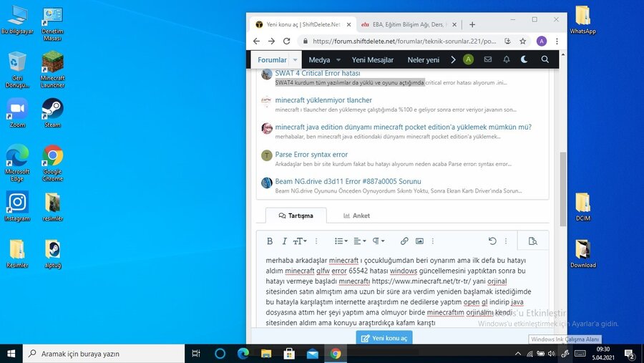Open the Parse Error syntax error thread
This screenshot has width=644, height=363.
pyautogui.click(x=311, y=155)
